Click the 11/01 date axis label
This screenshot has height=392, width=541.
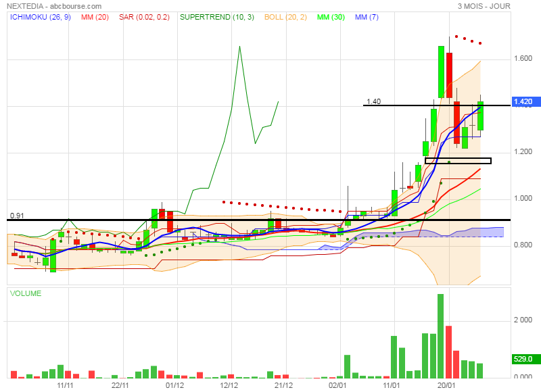coord(392,385)
